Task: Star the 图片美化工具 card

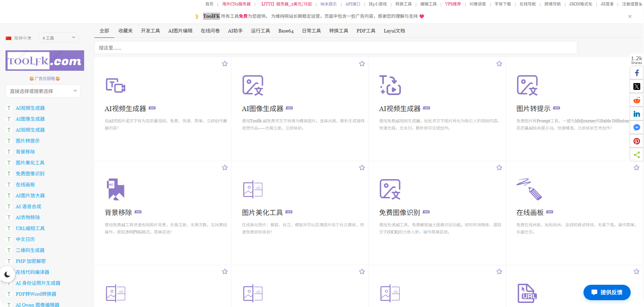Action: tap(362, 168)
